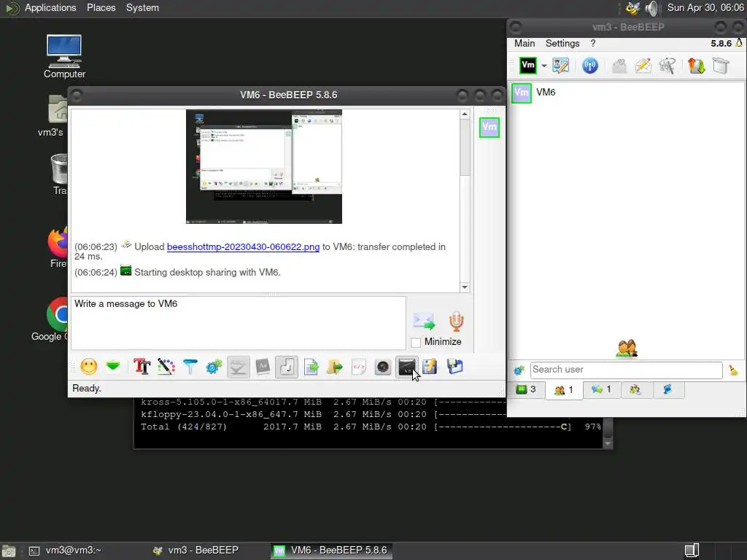
Task: Open the file transfers up-down arrows icon
Action: tap(696, 65)
